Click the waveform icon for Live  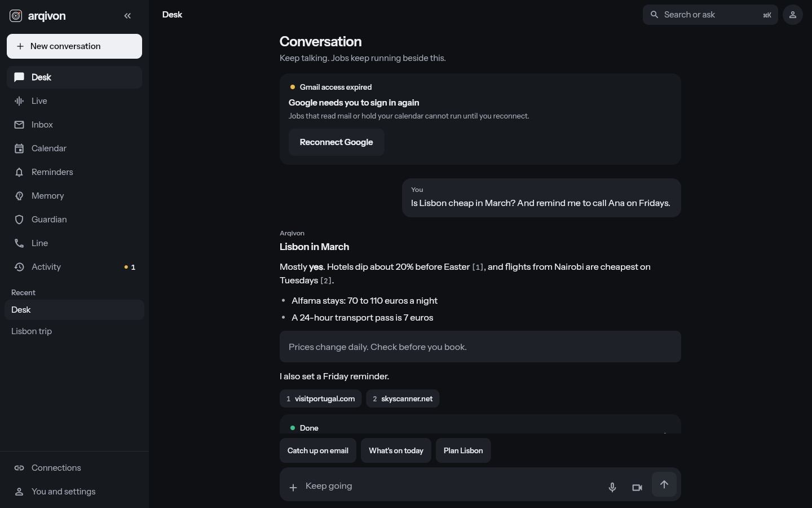pos(19,101)
